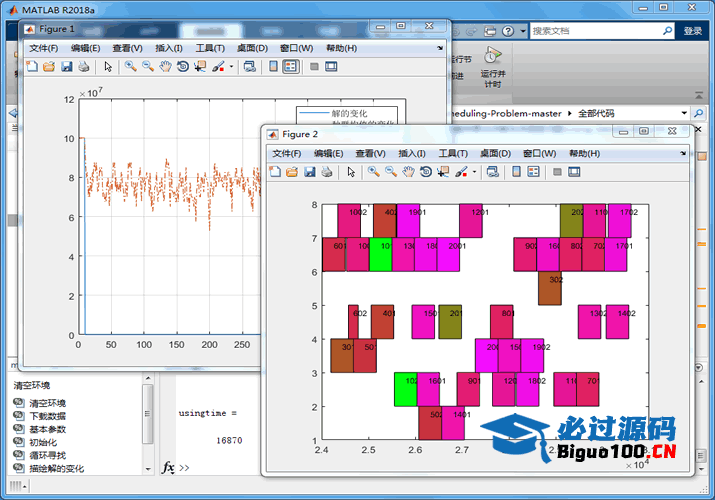
Task: Click Print icon in Figure 1 toolbar
Action: pos(84,67)
